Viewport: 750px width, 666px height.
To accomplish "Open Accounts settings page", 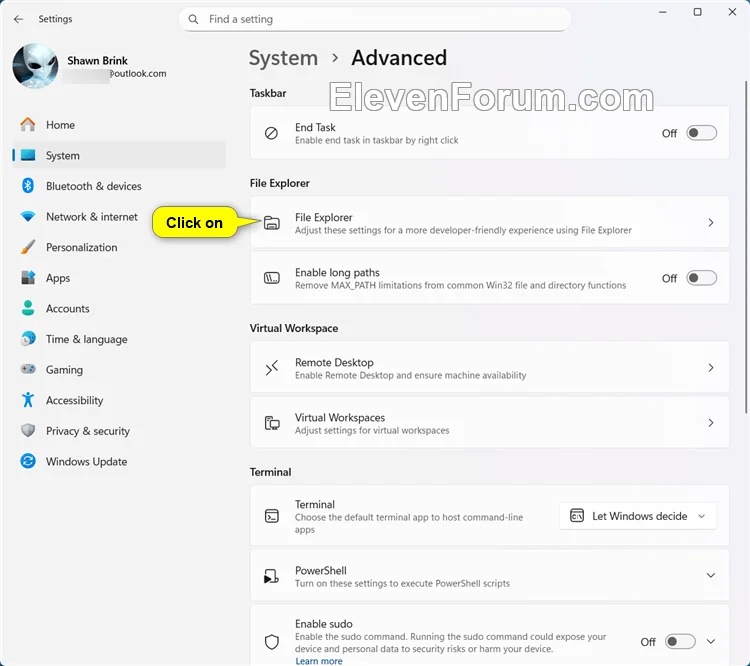I will 119,309.
